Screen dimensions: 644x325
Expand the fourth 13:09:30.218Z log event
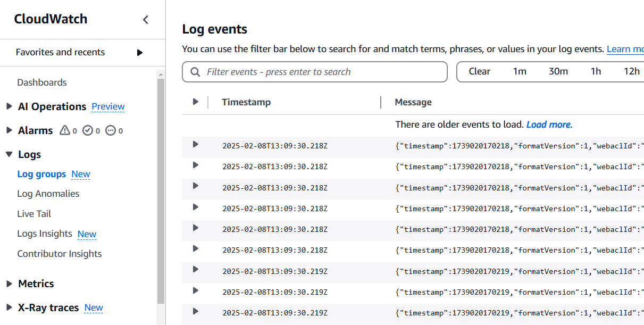point(196,207)
